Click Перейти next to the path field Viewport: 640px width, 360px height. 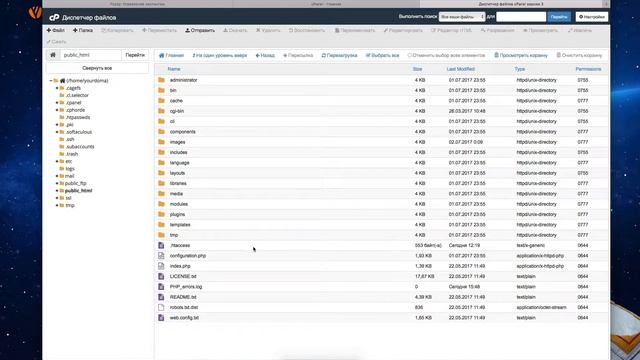tap(135, 55)
